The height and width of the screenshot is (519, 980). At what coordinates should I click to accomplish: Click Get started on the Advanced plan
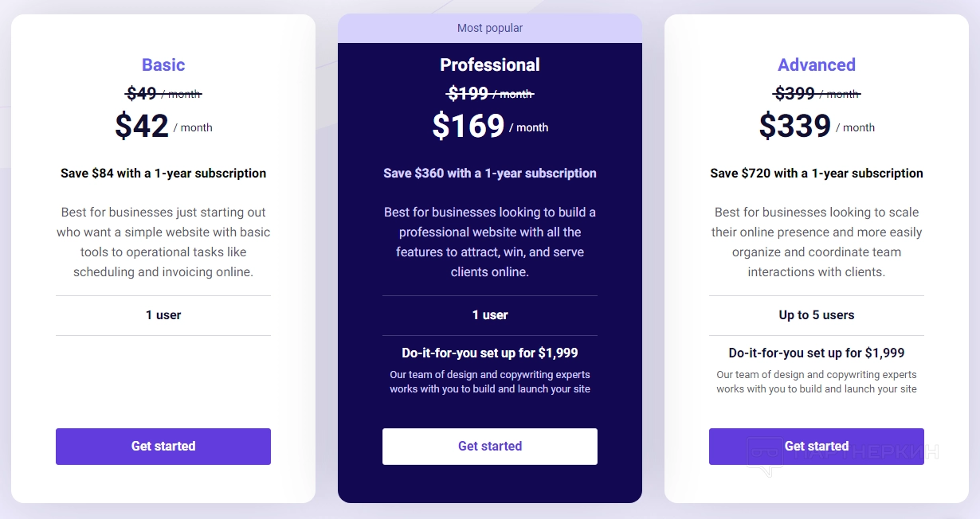tap(817, 447)
